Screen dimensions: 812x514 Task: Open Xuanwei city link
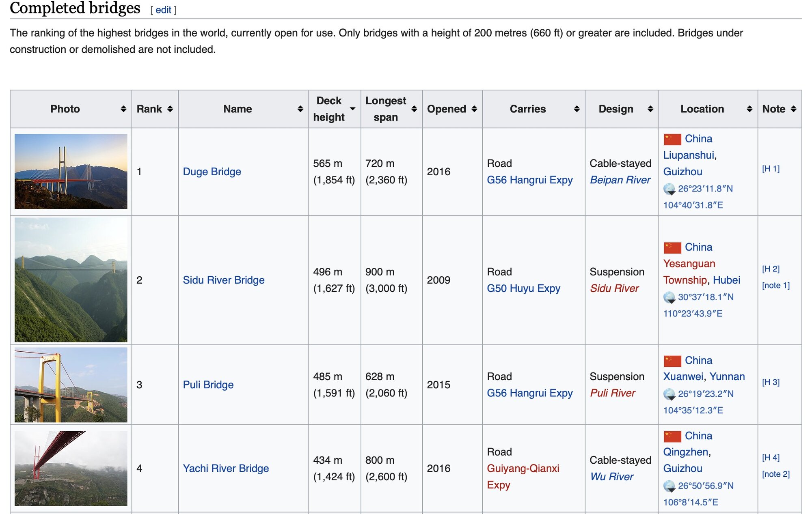(x=683, y=376)
